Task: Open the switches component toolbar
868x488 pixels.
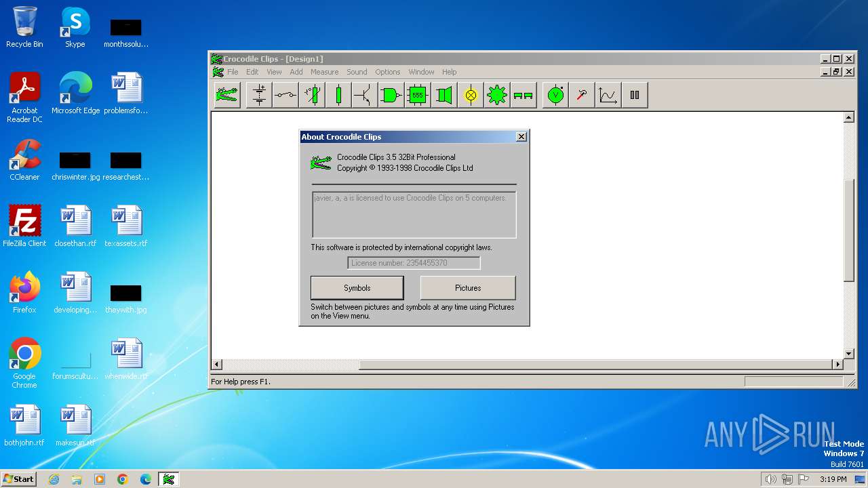Action: coord(285,95)
